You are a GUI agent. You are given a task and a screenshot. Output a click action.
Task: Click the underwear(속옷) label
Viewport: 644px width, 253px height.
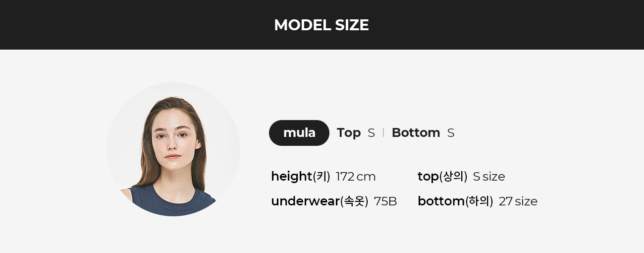point(320,201)
